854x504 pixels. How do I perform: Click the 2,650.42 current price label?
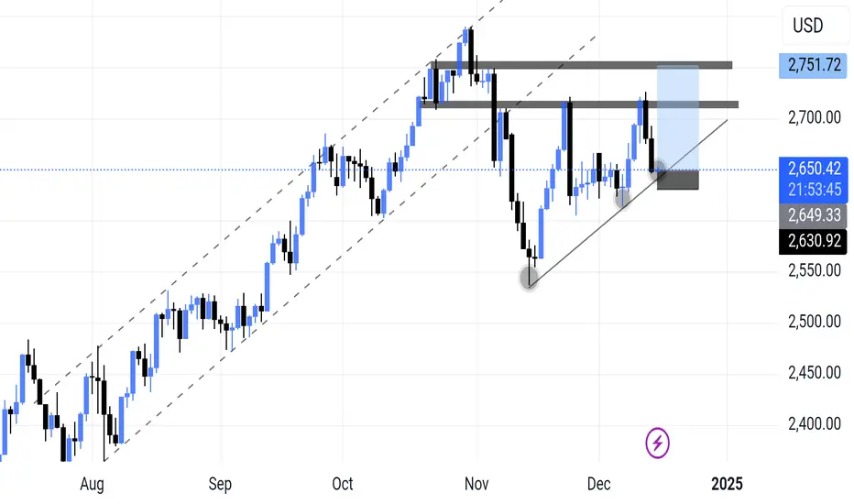(815, 169)
